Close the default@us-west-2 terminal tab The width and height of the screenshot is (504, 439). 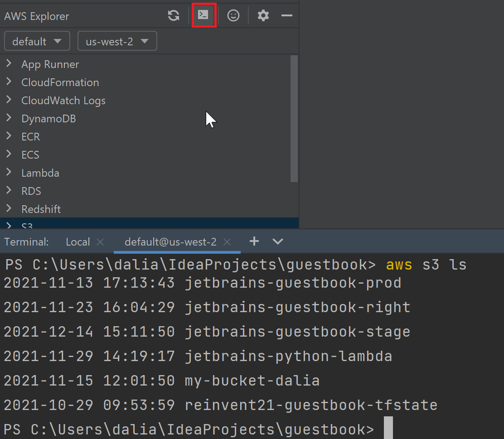click(x=228, y=242)
